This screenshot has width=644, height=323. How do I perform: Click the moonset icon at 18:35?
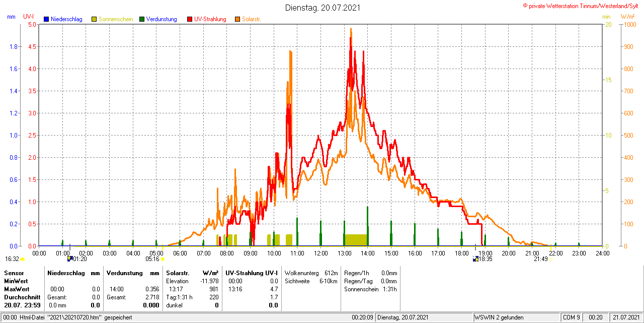(x=475, y=259)
